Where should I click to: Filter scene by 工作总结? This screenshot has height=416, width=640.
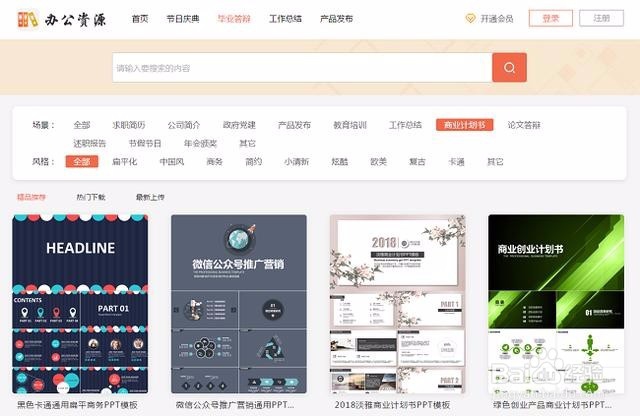(405, 125)
